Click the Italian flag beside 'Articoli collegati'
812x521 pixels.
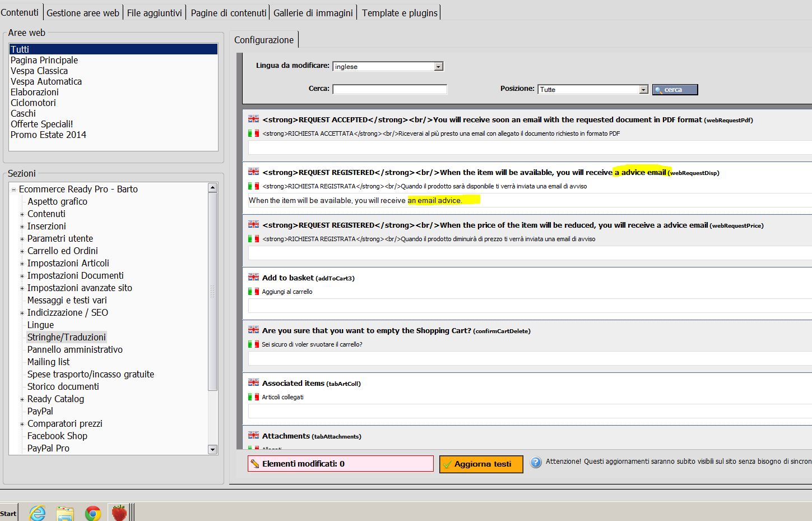pos(254,397)
